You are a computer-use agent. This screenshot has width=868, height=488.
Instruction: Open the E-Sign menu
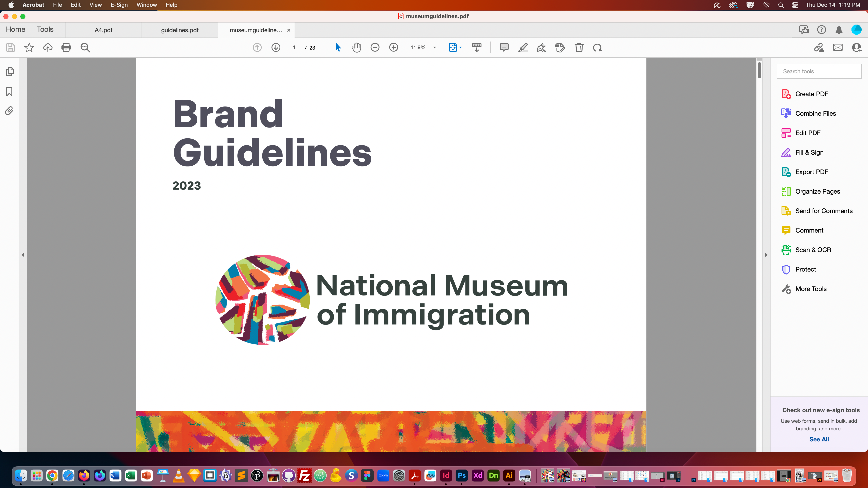(x=119, y=5)
